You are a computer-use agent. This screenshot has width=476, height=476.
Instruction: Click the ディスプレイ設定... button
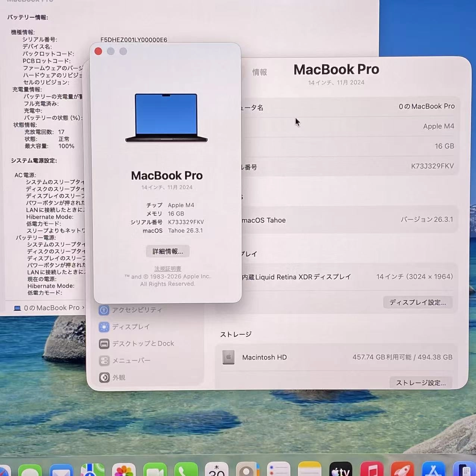417,303
